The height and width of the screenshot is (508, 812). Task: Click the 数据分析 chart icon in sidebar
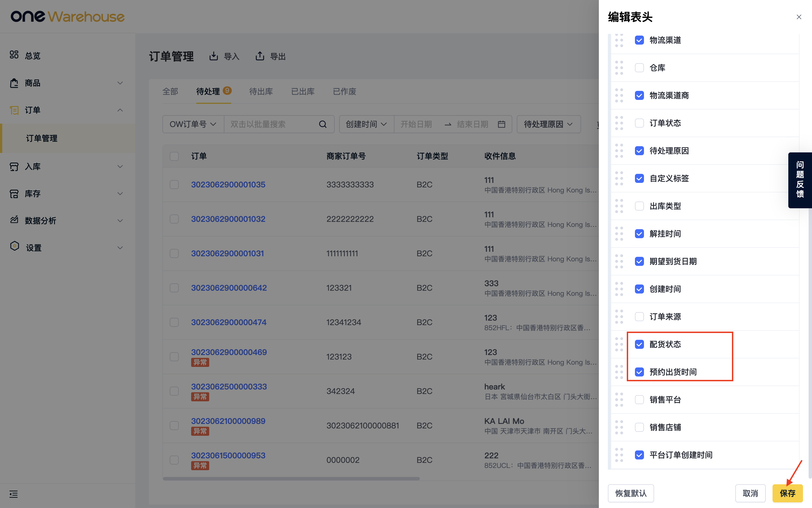pyautogui.click(x=14, y=220)
